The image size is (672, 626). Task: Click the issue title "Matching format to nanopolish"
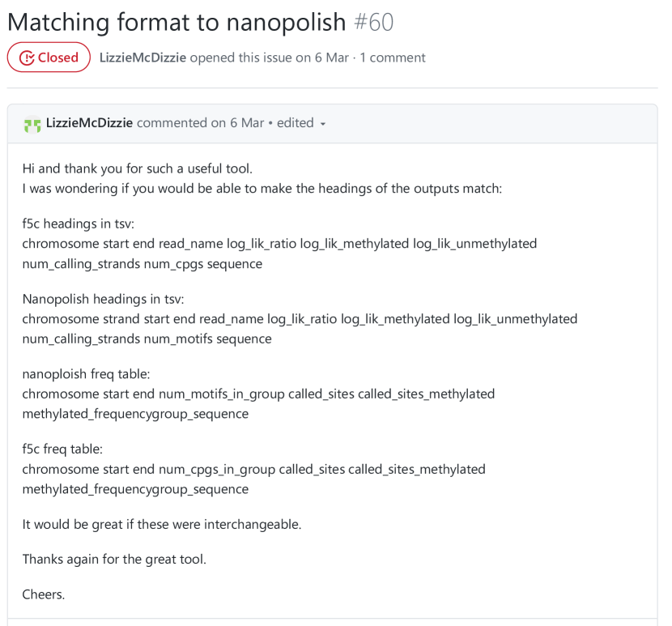click(177, 22)
